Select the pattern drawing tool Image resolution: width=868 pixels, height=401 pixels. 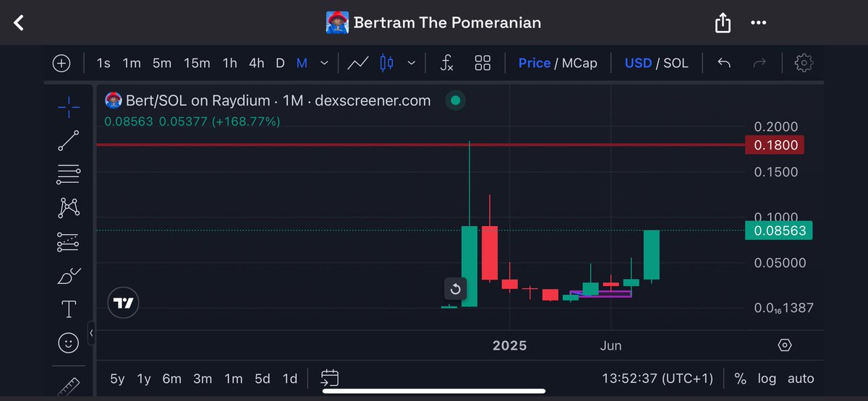point(69,208)
